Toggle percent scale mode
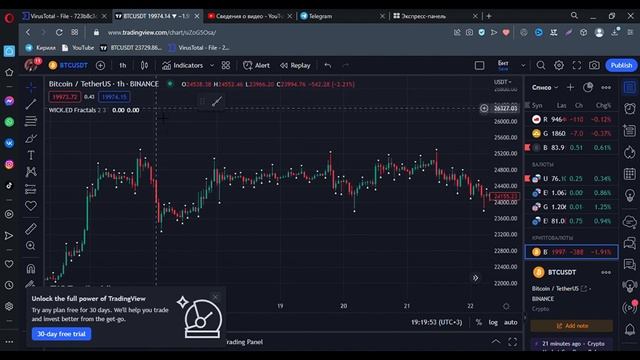The width and height of the screenshot is (640, 360). 478,322
